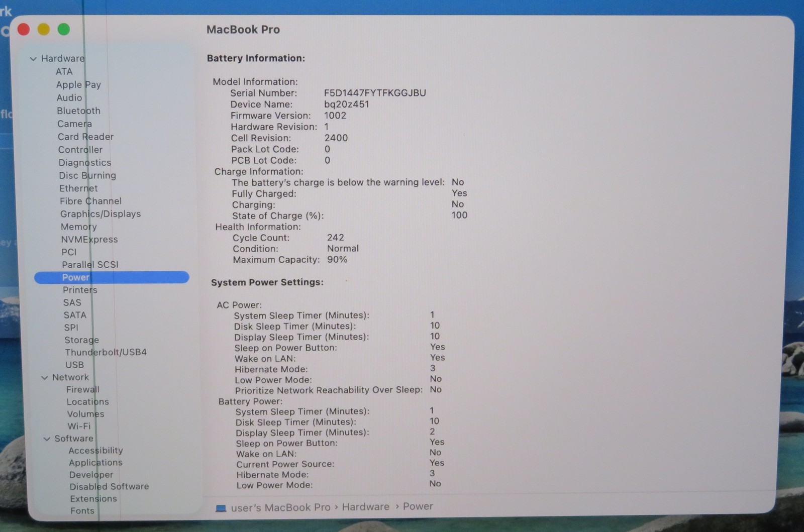Select USB in the sidebar

pos(74,365)
